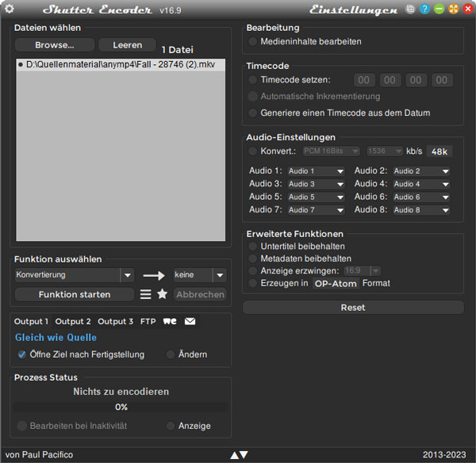Expand the Audio 1 channel dropdown
476x463 pixels.
click(316, 171)
